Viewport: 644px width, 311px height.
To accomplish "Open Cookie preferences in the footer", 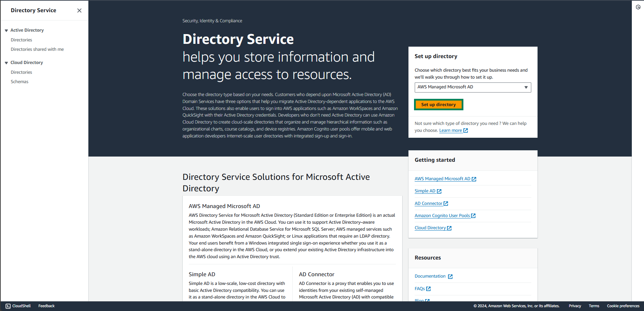I will [x=623, y=306].
